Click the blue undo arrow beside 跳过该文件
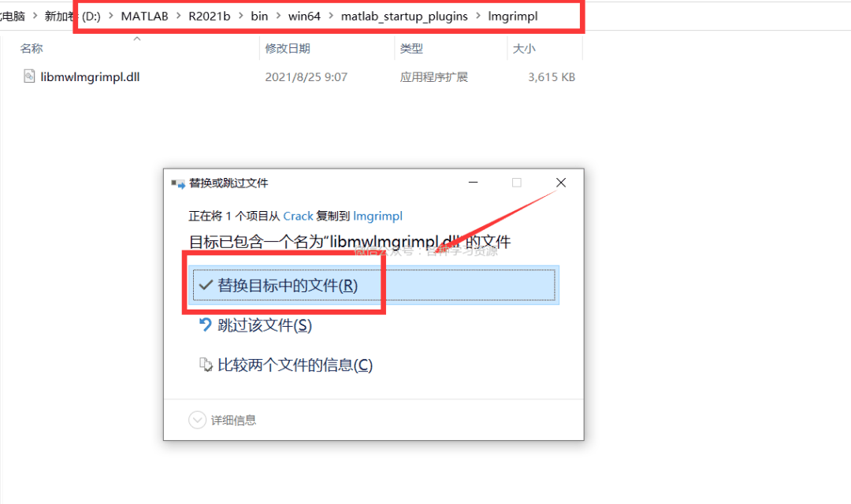Screen dimensions: 851x504 pyautogui.click(x=206, y=324)
